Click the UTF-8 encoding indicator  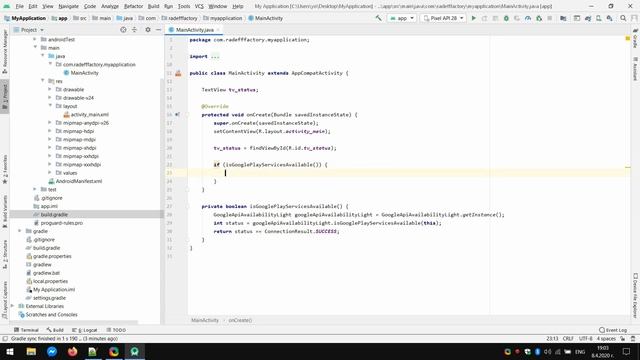[x=585, y=338]
